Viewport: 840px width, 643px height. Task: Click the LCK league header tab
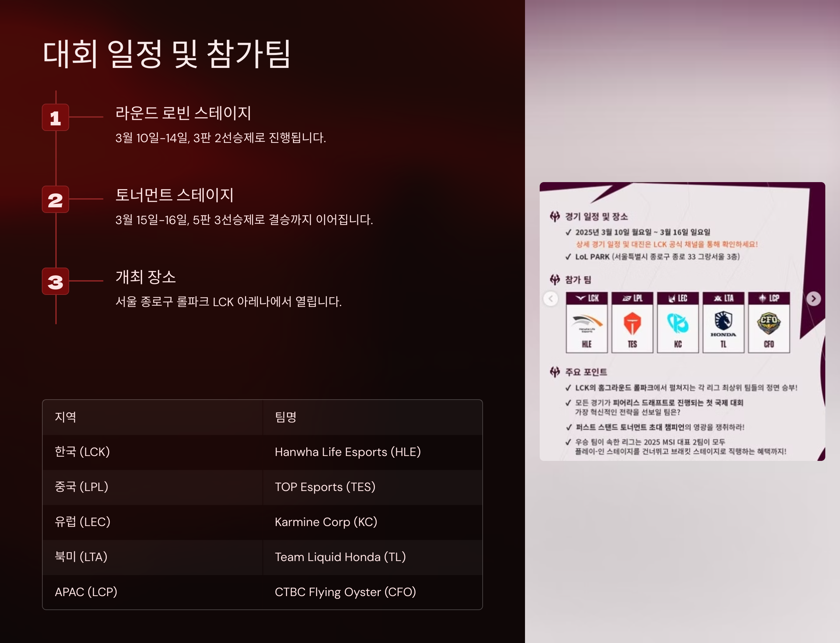[586, 298]
